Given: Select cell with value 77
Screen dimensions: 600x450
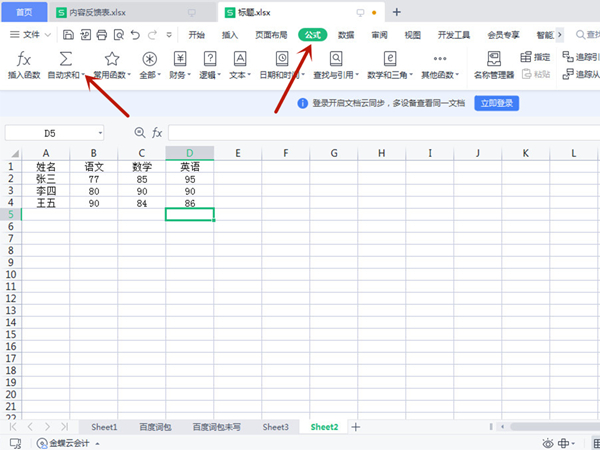Looking at the screenshot, I should point(94,179).
